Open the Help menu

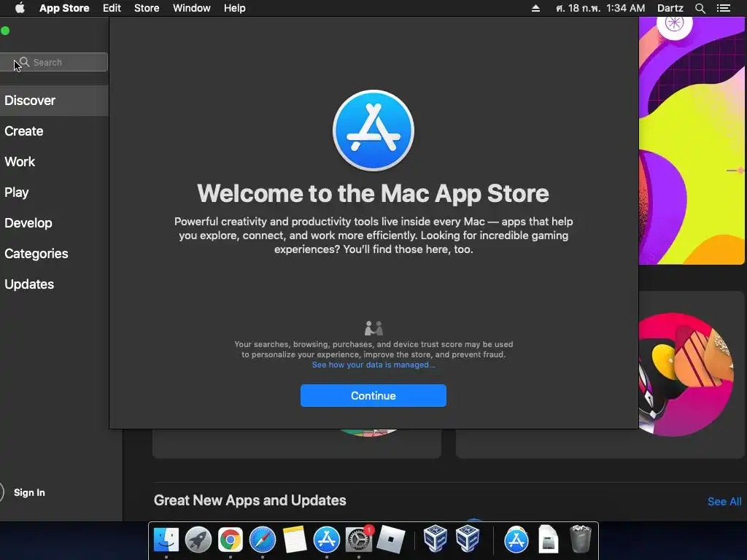[234, 8]
